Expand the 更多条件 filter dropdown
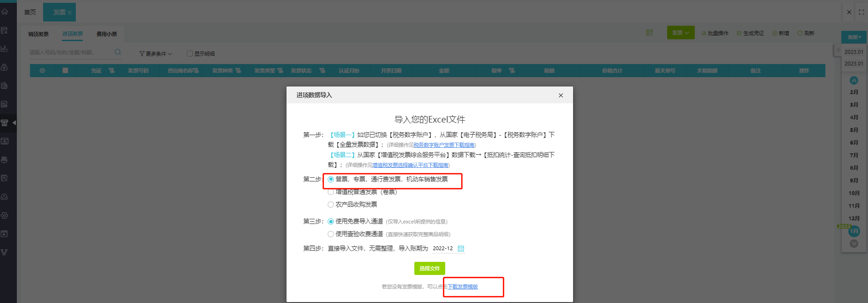The height and width of the screenshot is (303, 868). click(x=156, y=54)
